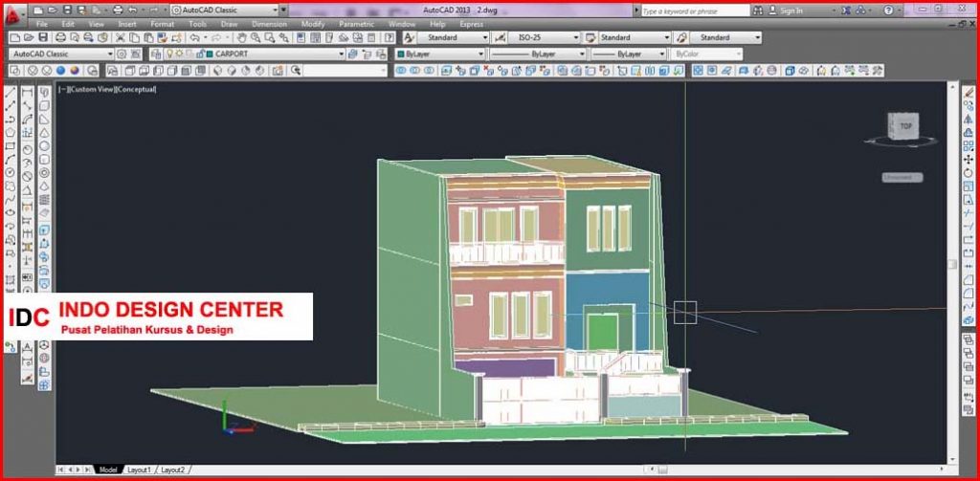This screenshot has height=481, width=980.
Task: Click the Zoom Realtime magnifier icon
Action: click(256, 37)
